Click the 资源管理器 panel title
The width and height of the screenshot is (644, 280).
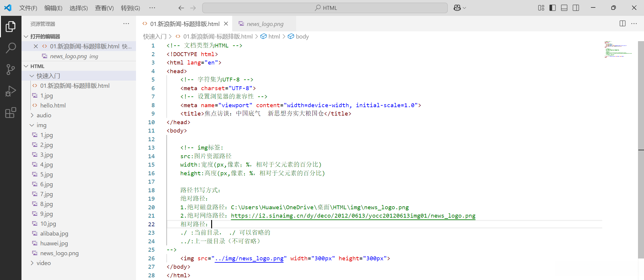click(43, 24)
